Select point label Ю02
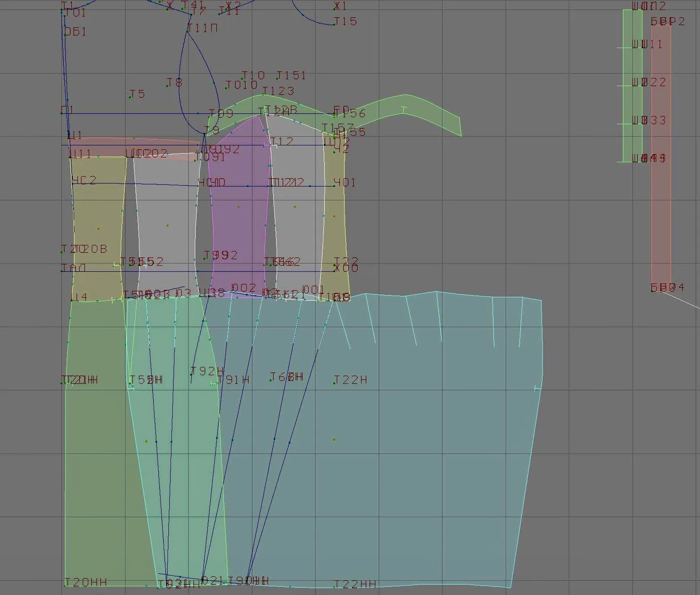The width and height of the screenshot is (700, 595). click(x=244, y=288)
